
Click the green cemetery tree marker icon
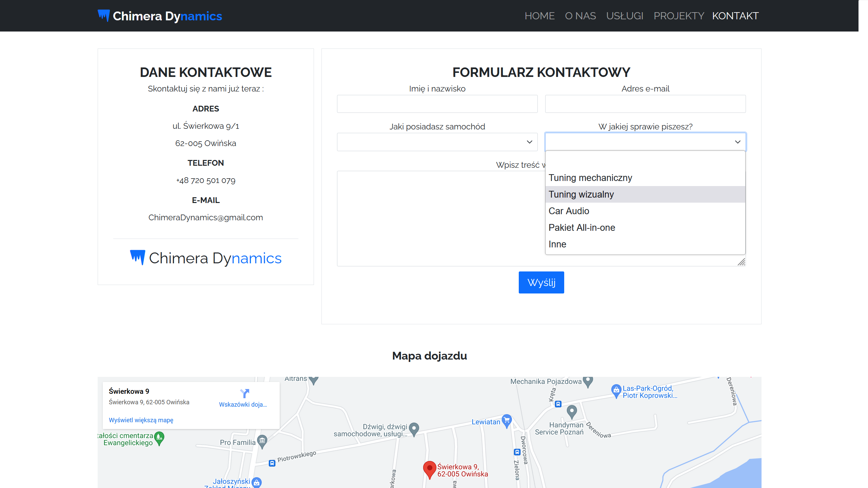click(159, 437)
